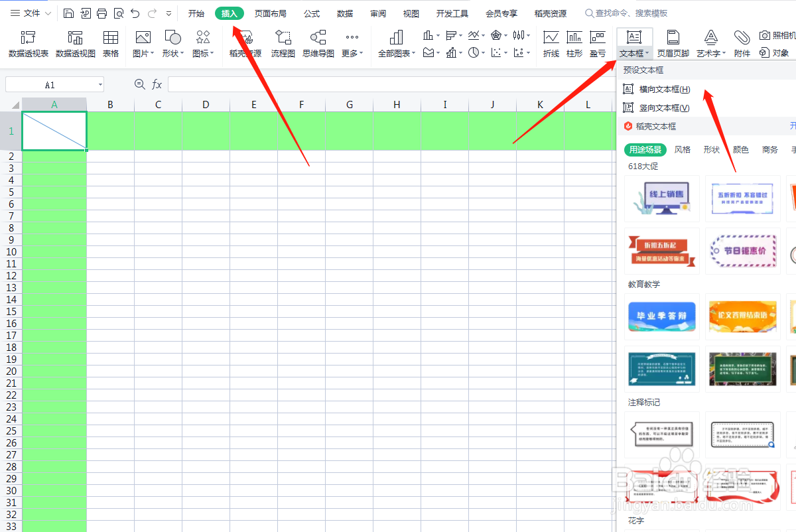Select the 形状 shape category filter
Screen dimensions: 796x532
(712, 150)
